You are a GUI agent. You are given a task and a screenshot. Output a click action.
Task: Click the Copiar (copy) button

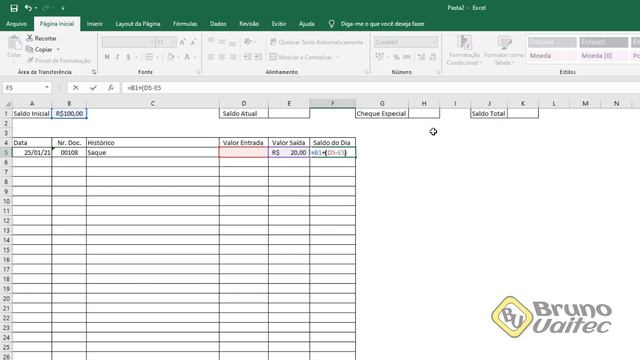[x=39, y=49]
